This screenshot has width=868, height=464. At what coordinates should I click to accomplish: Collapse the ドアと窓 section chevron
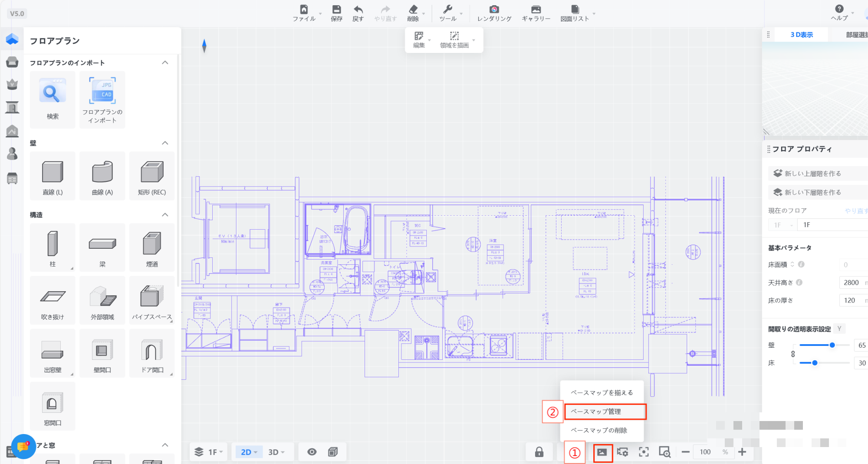tap(165, 445)
